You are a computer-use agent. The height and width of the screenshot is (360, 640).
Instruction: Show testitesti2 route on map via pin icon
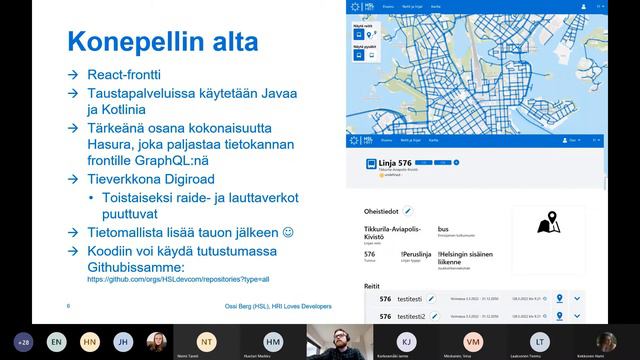click(560, 316)
